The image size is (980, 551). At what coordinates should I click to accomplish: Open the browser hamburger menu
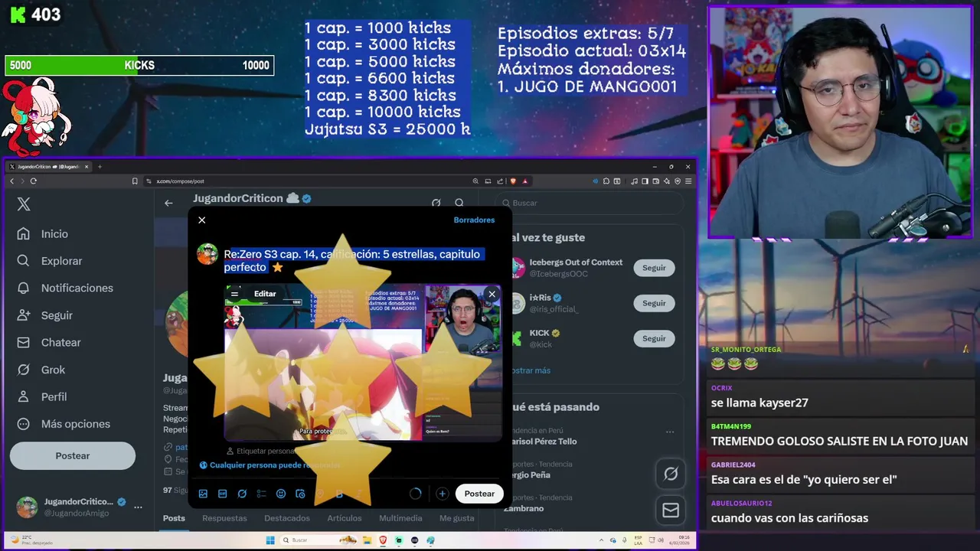(x=688, y=181)
